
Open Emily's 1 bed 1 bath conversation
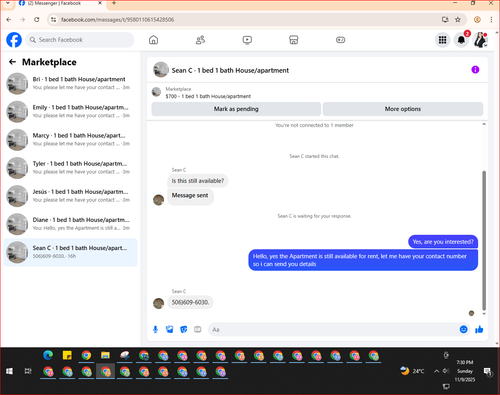click(x=70, y=111)
